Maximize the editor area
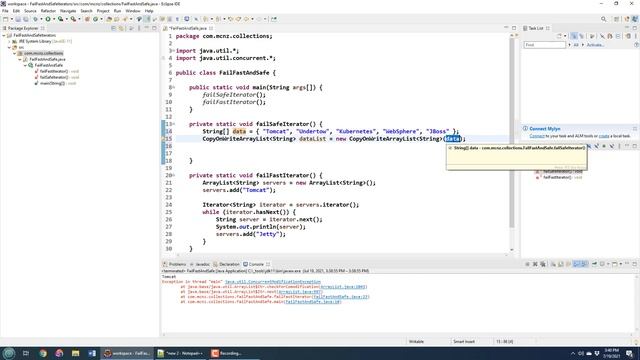The width and height of the screenshot is (640, 360). [x=514, y=28]
